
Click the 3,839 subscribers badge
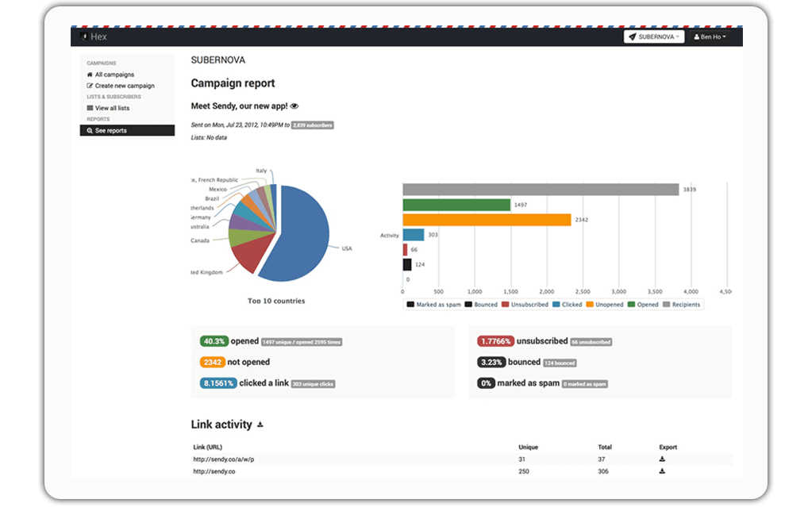[313, 125]
